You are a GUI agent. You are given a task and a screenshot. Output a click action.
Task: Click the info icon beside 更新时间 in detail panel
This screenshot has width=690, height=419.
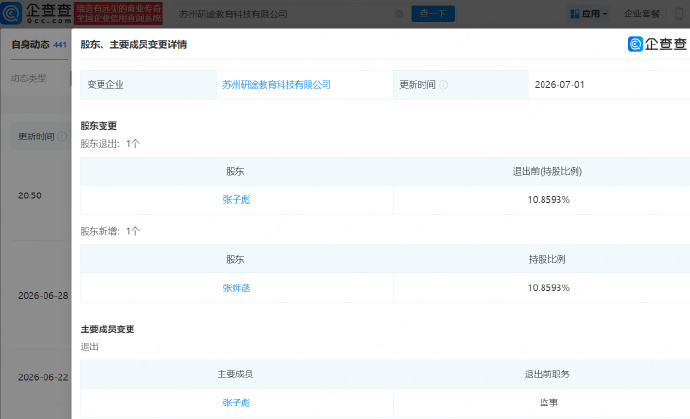click(x=444, y=85)
